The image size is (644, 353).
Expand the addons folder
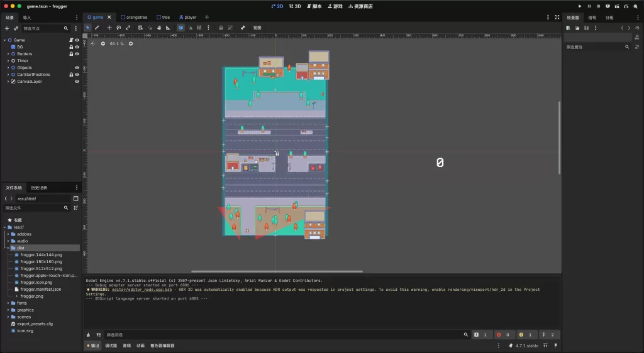[8, 234]
